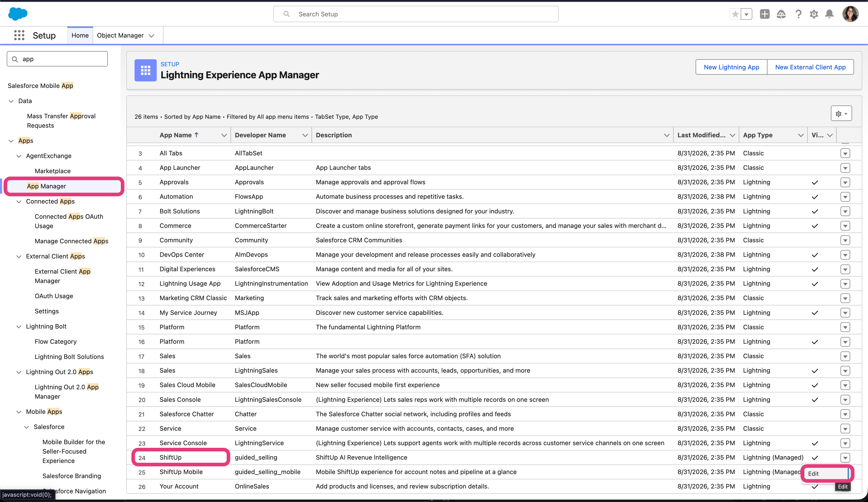Screen dimensions: 868x502
Task: Open App Type column menu chevron
Action: pos(801,135)
